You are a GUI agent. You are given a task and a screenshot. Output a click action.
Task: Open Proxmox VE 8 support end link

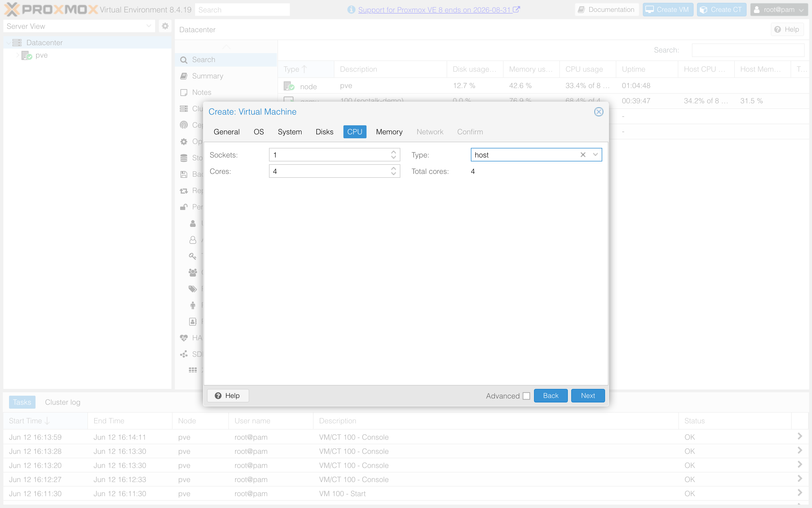tap(439, 10)
